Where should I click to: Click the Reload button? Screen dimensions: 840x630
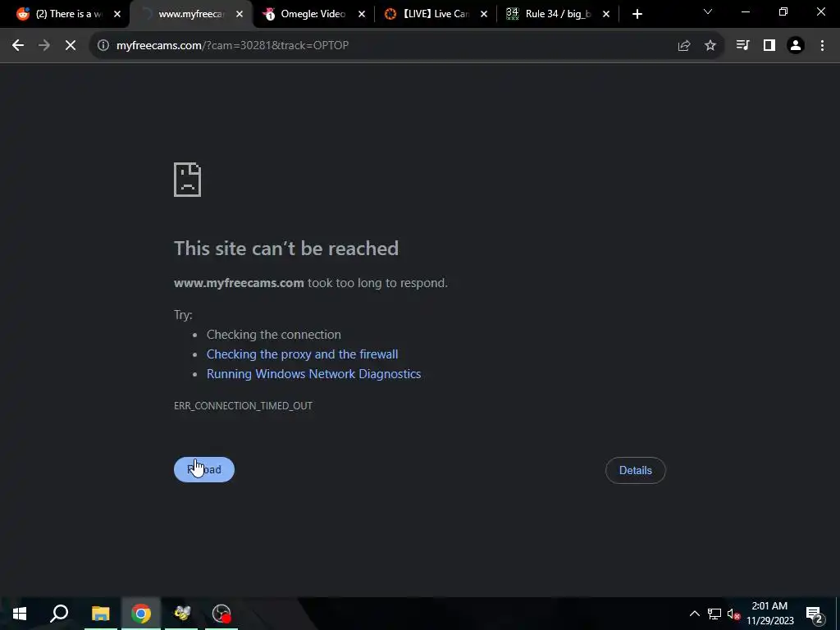(x=204, y=470)
